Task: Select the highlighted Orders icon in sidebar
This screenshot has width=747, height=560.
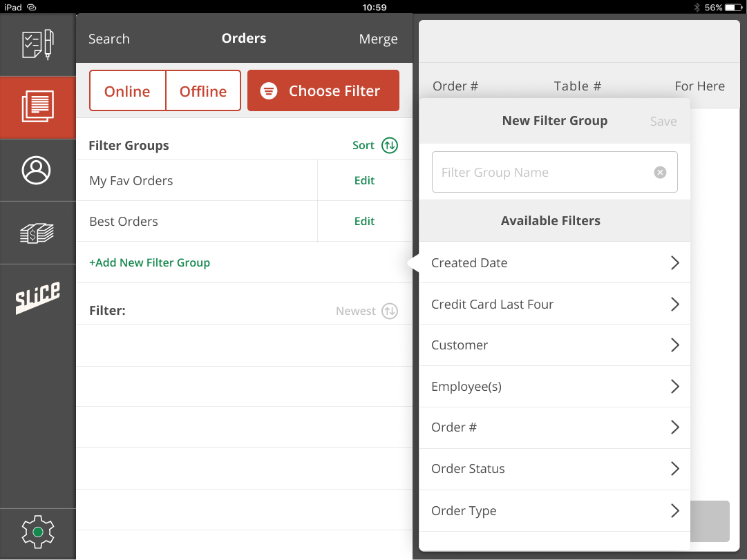Action: (38, 107)
